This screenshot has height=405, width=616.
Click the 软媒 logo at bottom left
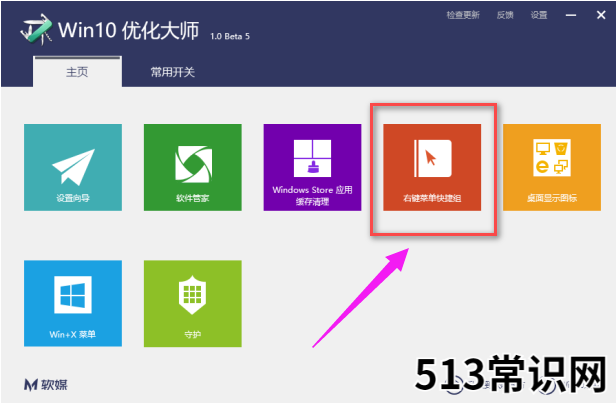pyautogui.click(x=46, y=385)
